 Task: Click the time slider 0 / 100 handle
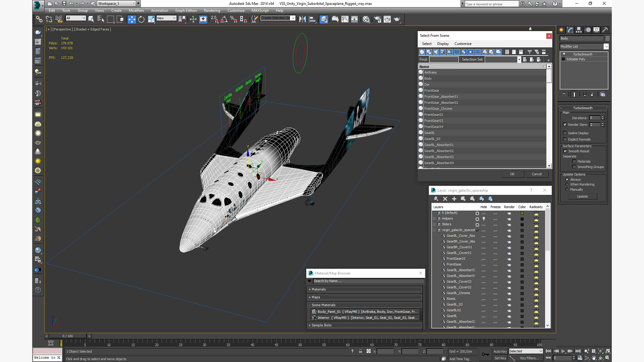point(68,336)
